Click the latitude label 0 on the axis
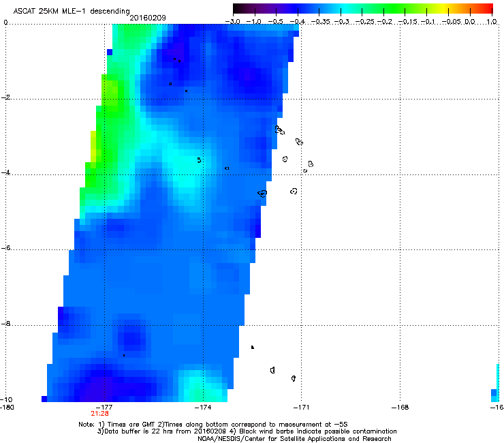 pyautogui.click(x=5, y=22)
